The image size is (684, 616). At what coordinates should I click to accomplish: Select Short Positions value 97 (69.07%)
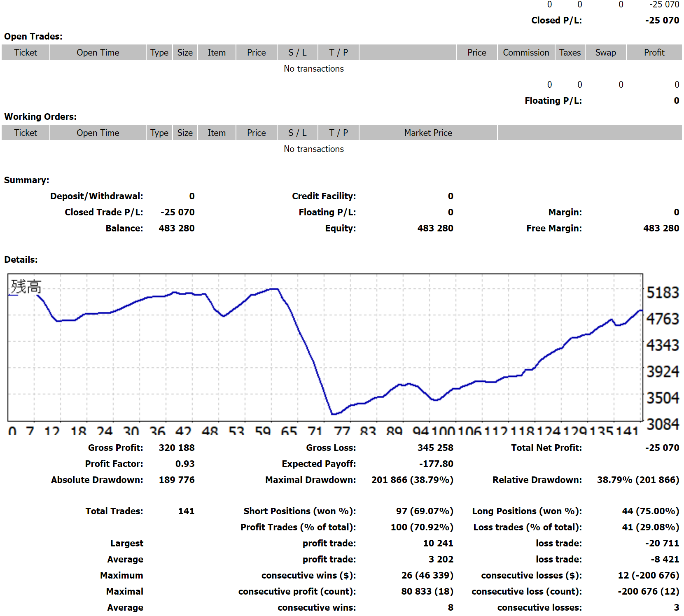[x=425, y=511]
